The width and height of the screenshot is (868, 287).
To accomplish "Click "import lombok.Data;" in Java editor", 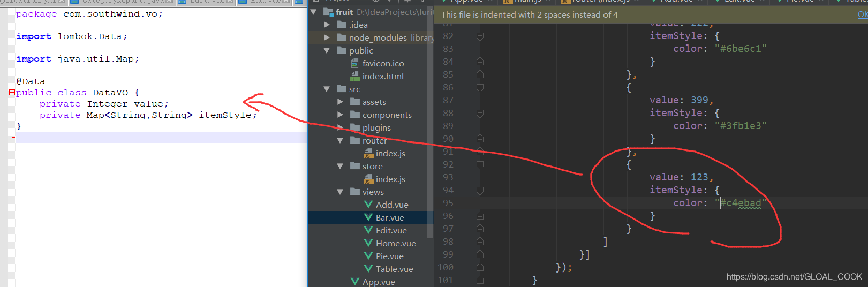I will tap(72, 36).
